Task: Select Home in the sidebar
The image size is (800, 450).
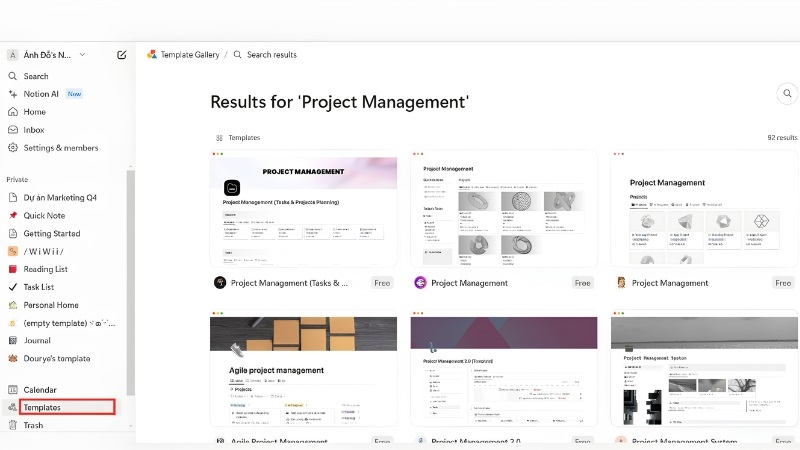Action: coord(35,112)
